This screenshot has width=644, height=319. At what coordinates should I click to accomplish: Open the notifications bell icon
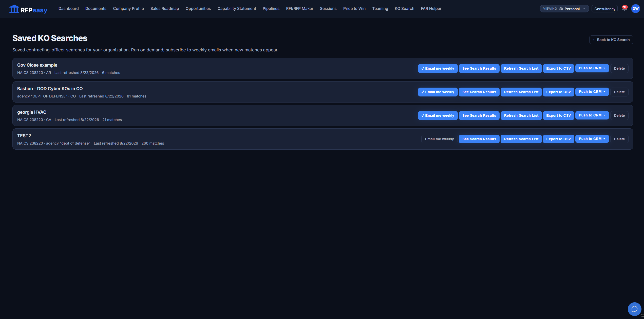point(624,9)
